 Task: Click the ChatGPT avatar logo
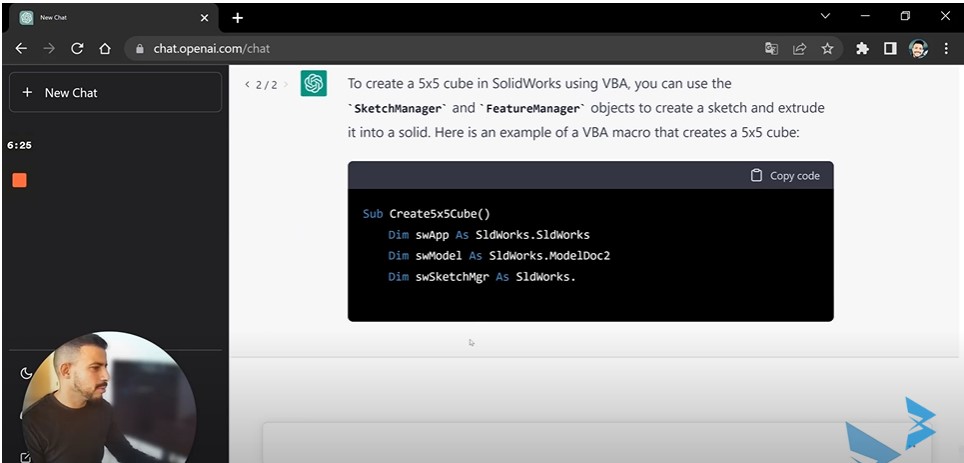[x=314, y=83]
